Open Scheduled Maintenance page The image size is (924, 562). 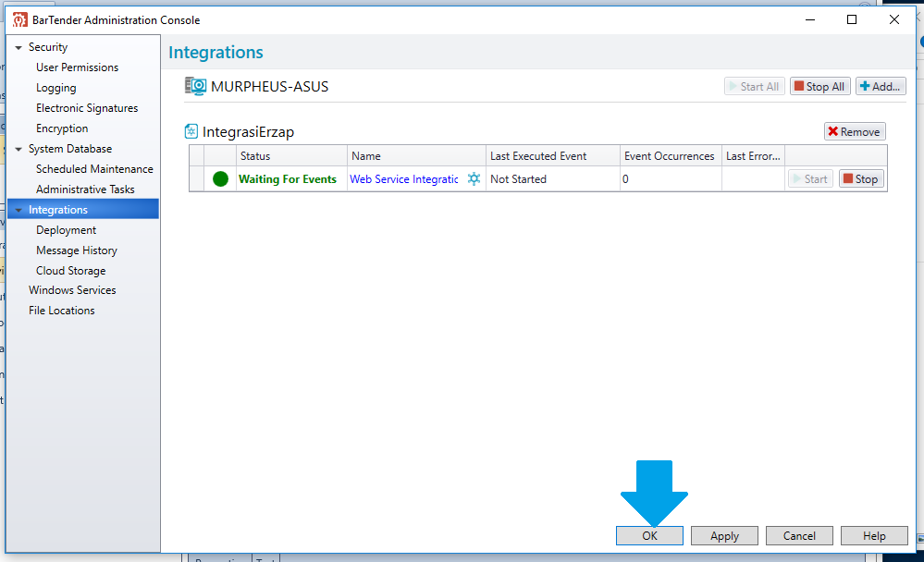tap(94, 169)
